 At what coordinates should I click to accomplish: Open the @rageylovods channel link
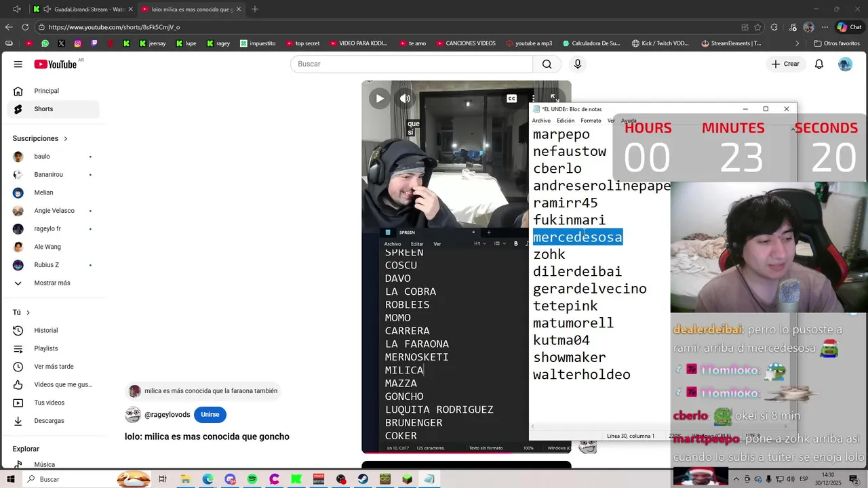(x=167, y=415)
